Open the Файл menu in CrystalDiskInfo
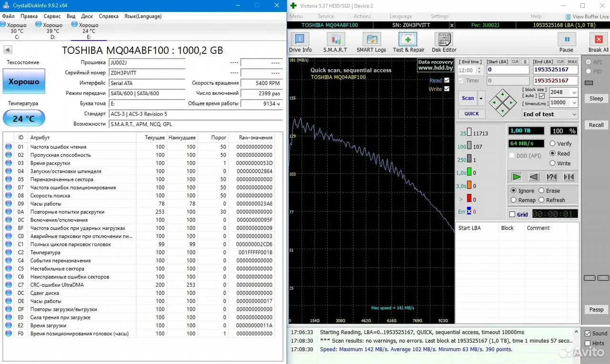The height and width of the screenshot is (364, 610). pyautogui.click(x=9, y=16)
